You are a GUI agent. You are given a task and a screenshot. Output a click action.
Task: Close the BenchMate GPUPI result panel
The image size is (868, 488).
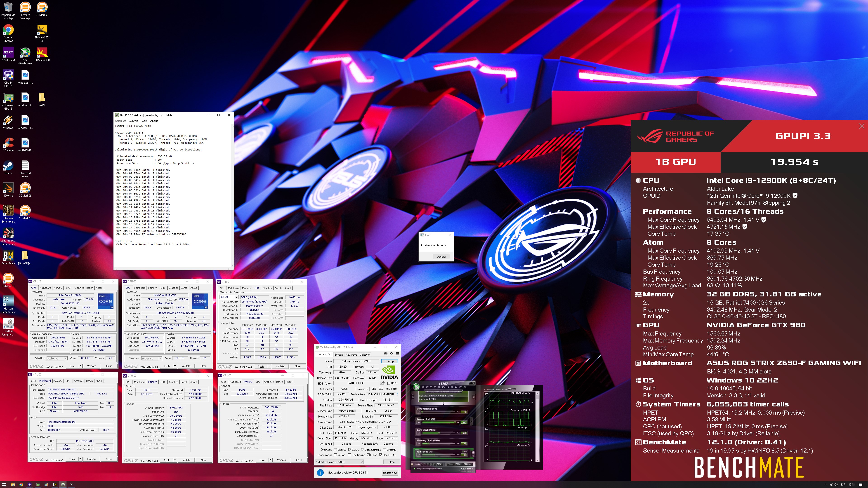coord(861,126)
